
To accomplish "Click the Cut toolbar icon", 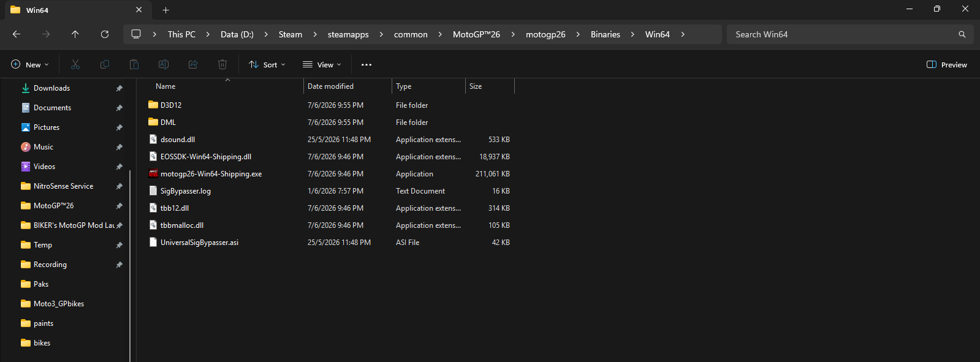I will pos(75,64).
